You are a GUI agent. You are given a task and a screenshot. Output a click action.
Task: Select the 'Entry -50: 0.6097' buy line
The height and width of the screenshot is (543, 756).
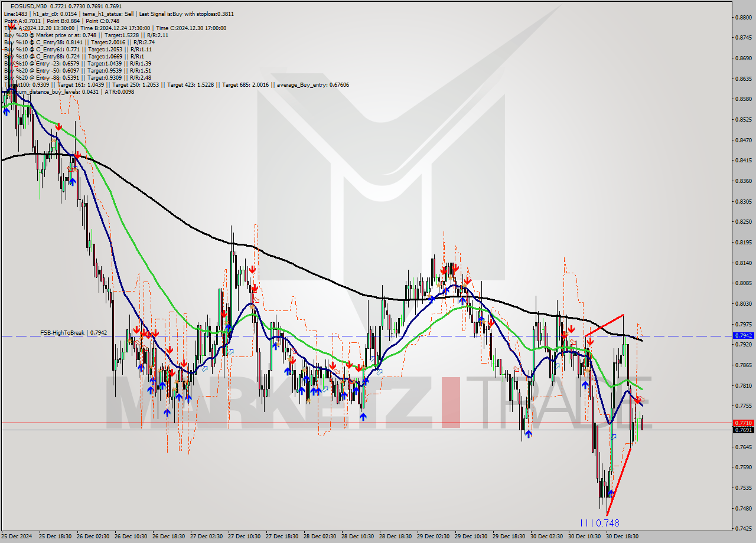77,70
